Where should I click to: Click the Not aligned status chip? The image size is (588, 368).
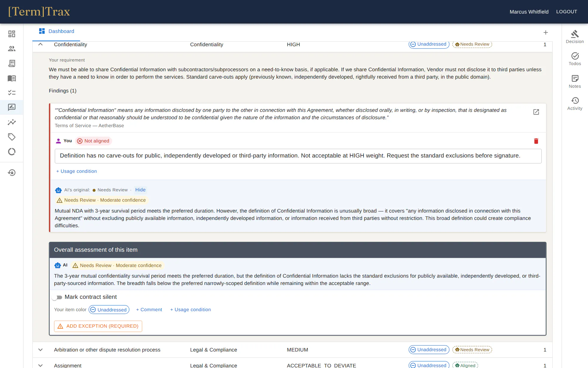(93, 141)
